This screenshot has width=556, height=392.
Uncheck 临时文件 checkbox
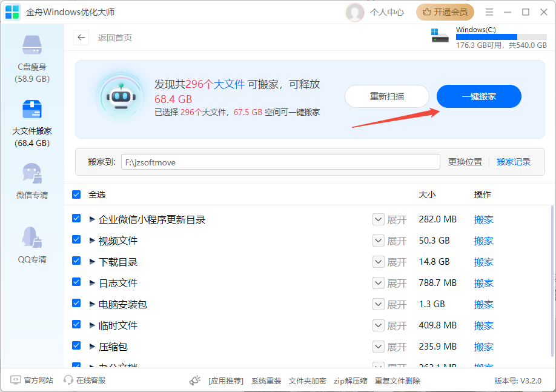click(76, 324)
